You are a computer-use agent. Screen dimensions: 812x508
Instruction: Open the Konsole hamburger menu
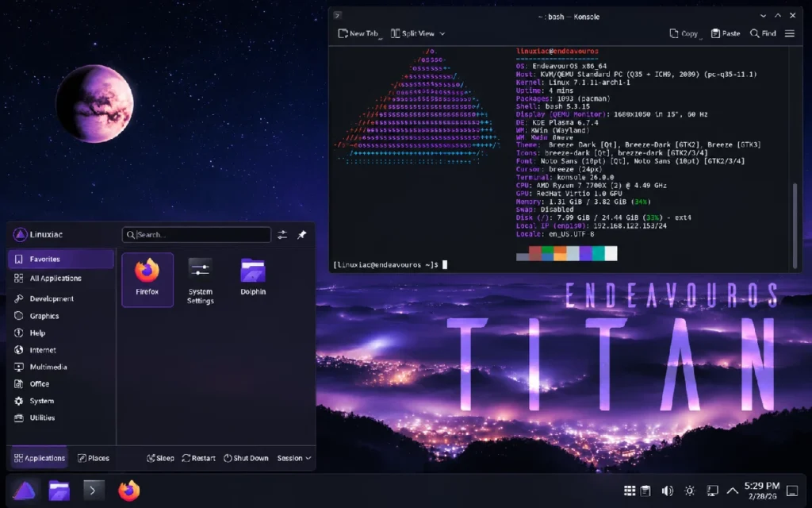(790, 33)
